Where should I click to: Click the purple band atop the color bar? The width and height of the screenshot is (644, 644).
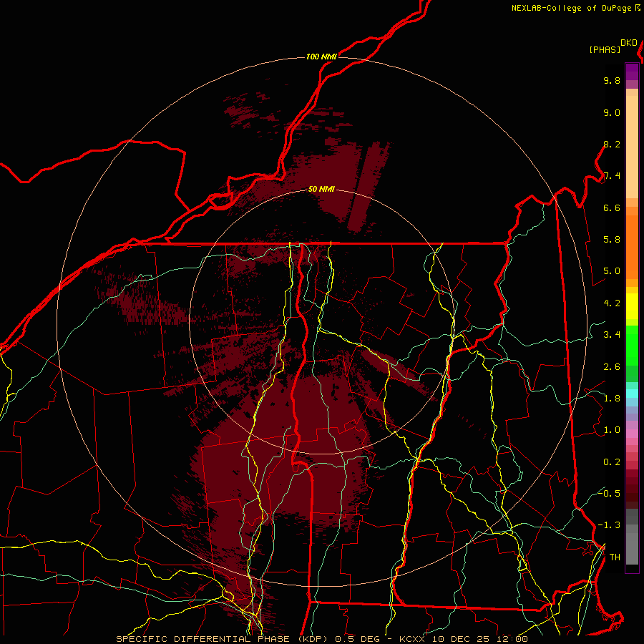[632, 72]
